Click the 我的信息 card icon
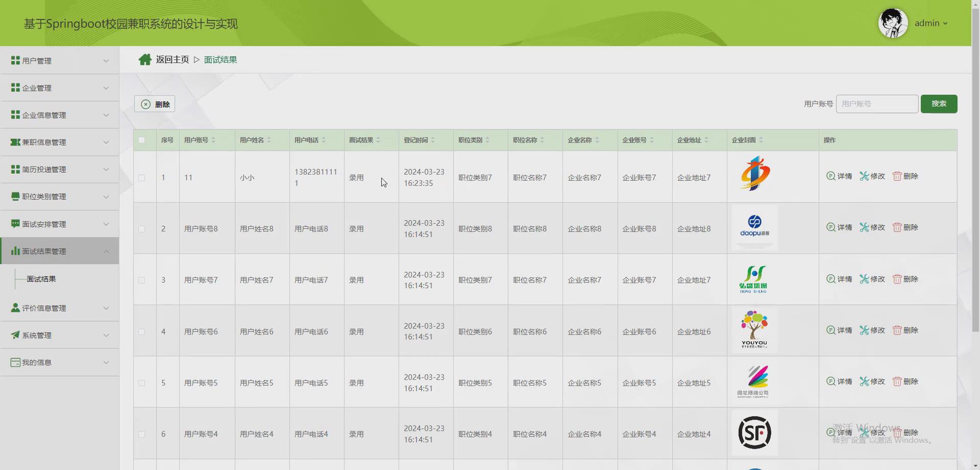This screenshot has height=470, width=980. coord(15,362)
